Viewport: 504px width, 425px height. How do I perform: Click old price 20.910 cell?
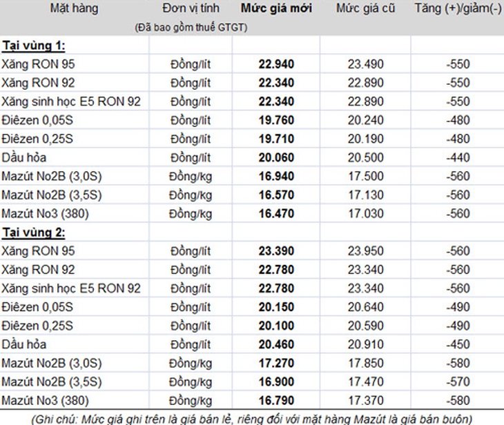click(365, 344)
